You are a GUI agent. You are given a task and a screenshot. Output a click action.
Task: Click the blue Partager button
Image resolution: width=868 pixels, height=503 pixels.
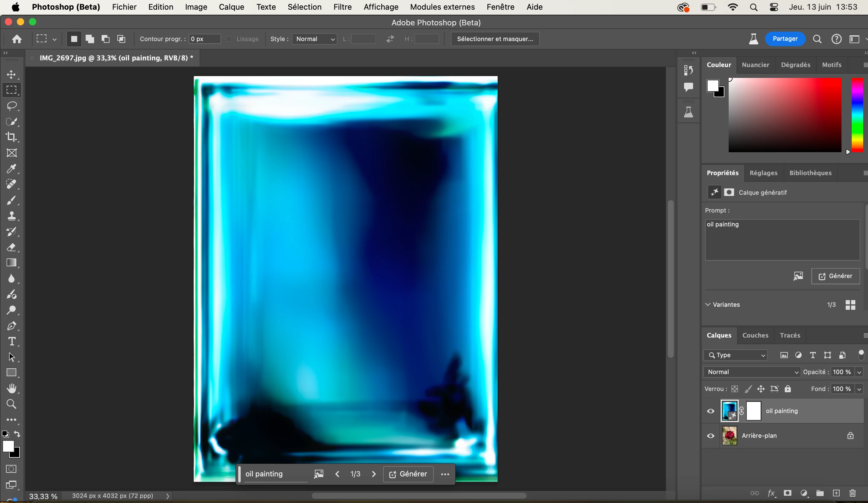[785, 39]
